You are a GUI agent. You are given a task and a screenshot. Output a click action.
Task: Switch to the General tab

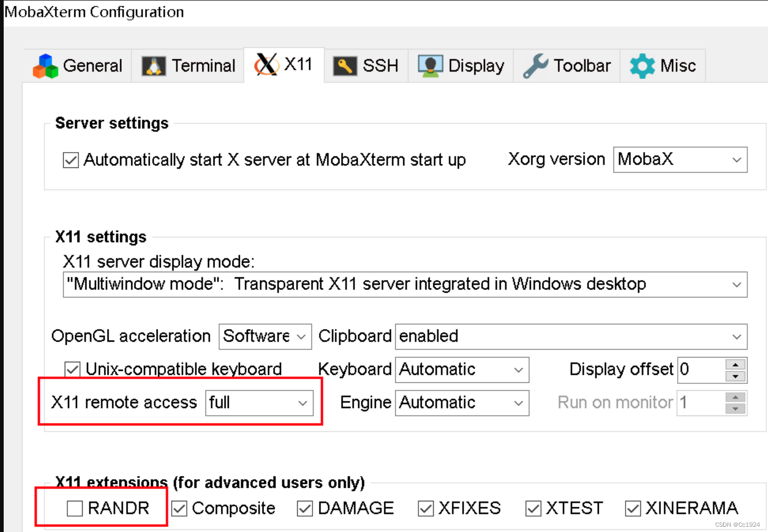77,66
